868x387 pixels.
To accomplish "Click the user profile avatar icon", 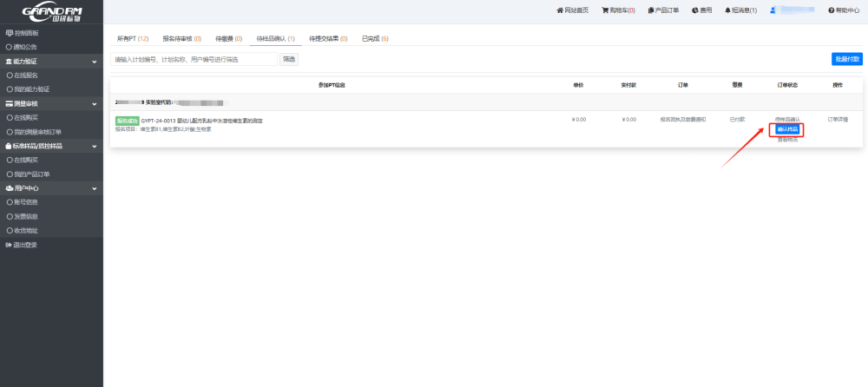I will click(773, 10).
